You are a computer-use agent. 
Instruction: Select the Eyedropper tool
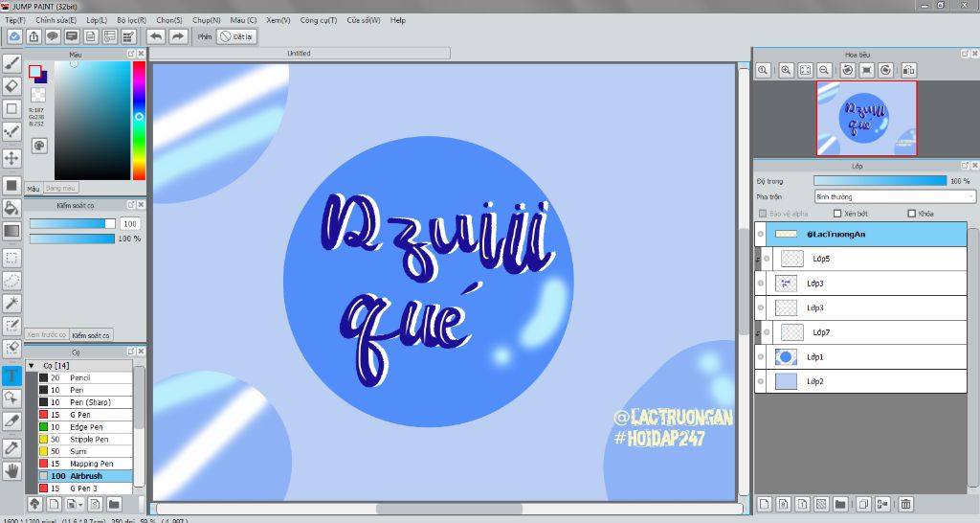[11, 447]
